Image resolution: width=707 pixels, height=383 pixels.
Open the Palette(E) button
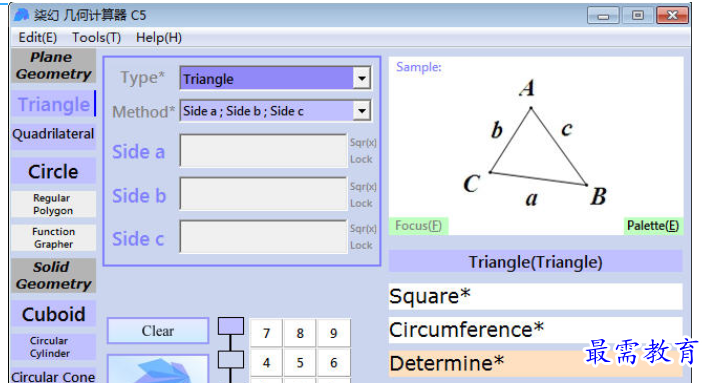pos(653,226)
